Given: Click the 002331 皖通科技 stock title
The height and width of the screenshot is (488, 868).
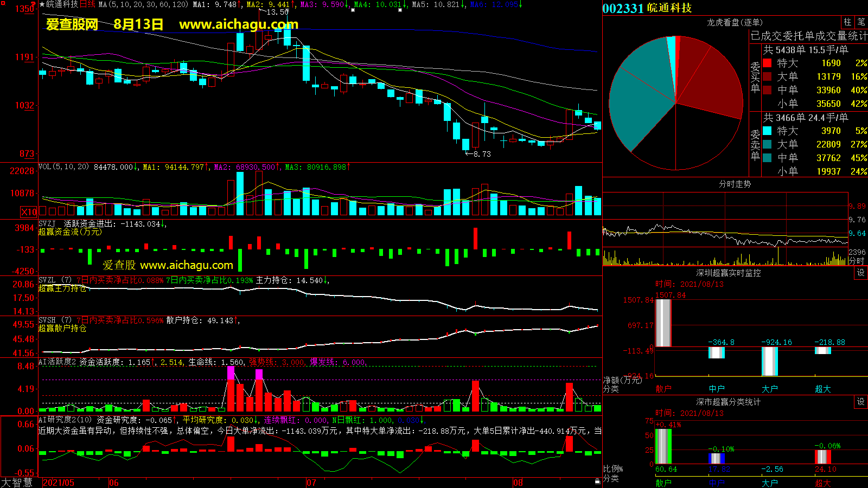Looking at the screenshot, I should point(647,8).
